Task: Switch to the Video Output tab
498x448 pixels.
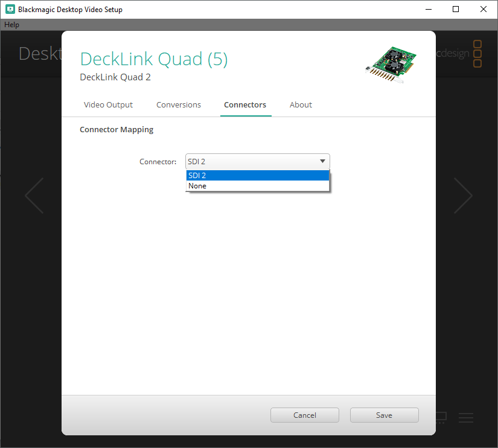Action: pos(108,104)
